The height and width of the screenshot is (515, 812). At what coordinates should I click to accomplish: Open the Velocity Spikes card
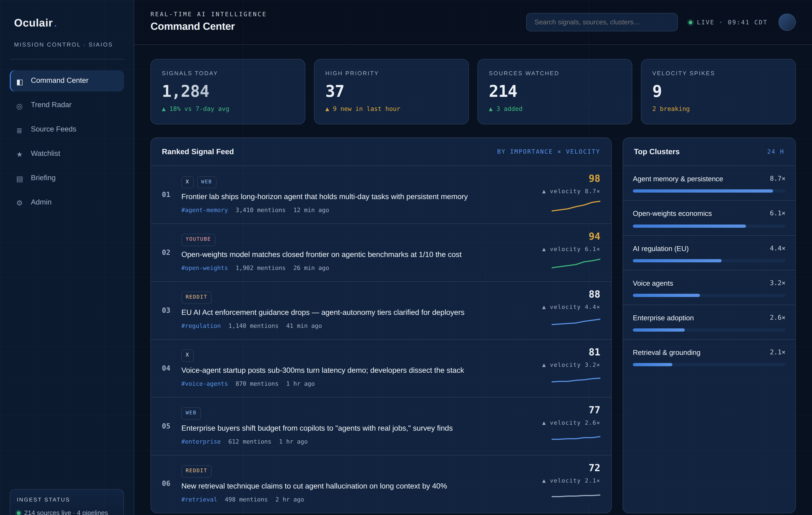(718, 92)
